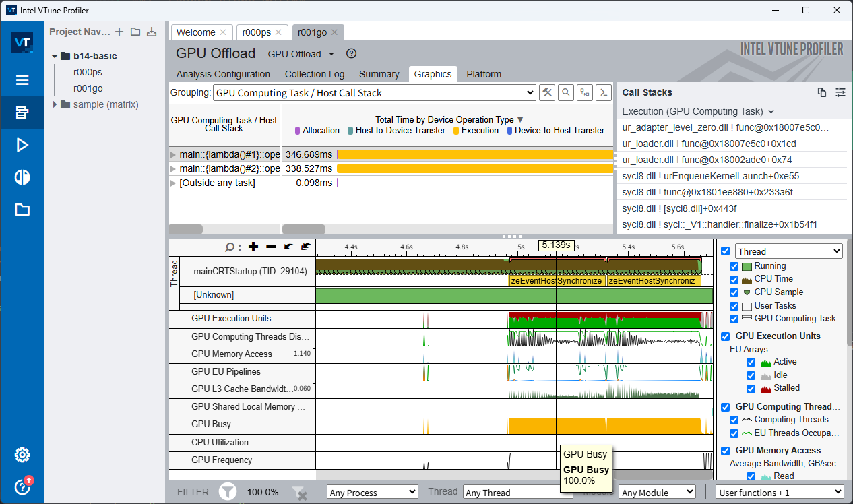Image resolution: width=853 pixels, height=504 pixels.
Task: Close the r001go tab
Action: tap(334, 32)
